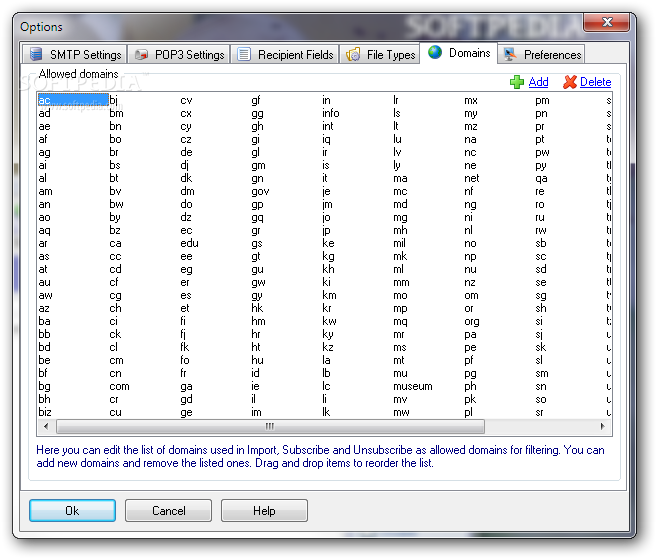Select the Domains tab label
This screenshot has width=657, height=559.
469,53
